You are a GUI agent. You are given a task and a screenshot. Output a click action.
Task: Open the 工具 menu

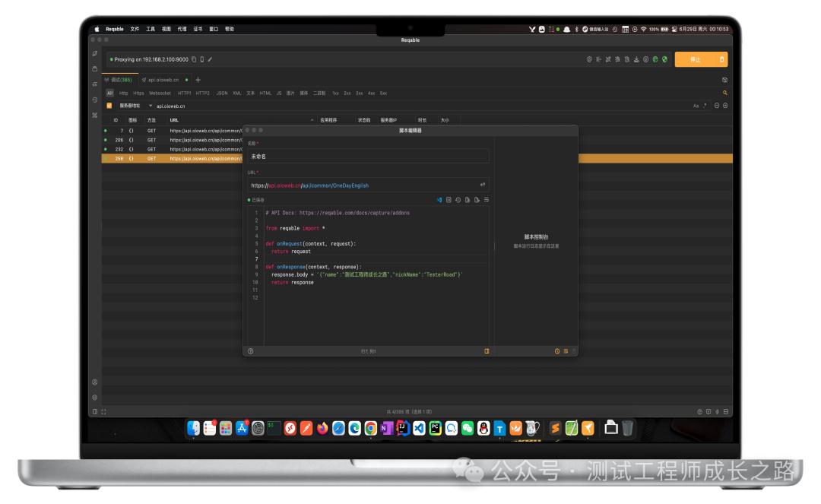pyautogui.click(x=151, y=30)
